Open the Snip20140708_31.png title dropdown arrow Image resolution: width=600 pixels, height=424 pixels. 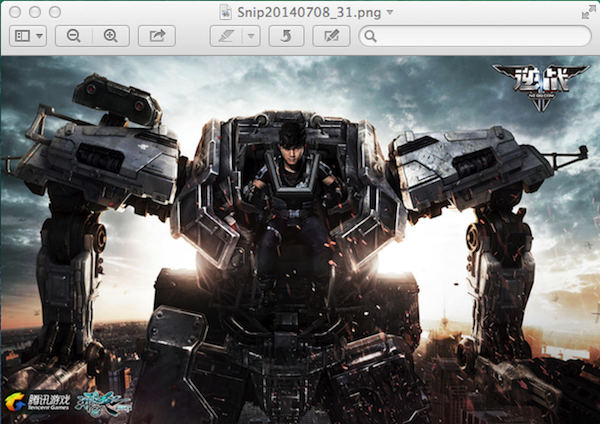click(390, 12)
